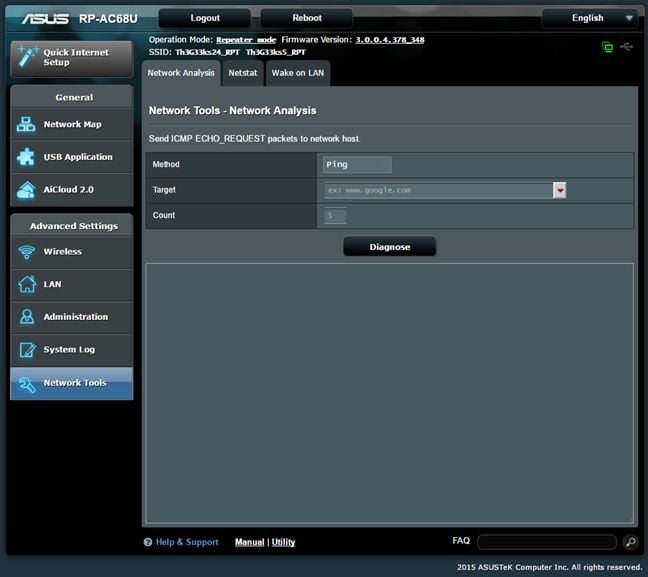Click the green network status icon
The image size is (648, 577).
(607, 47)
